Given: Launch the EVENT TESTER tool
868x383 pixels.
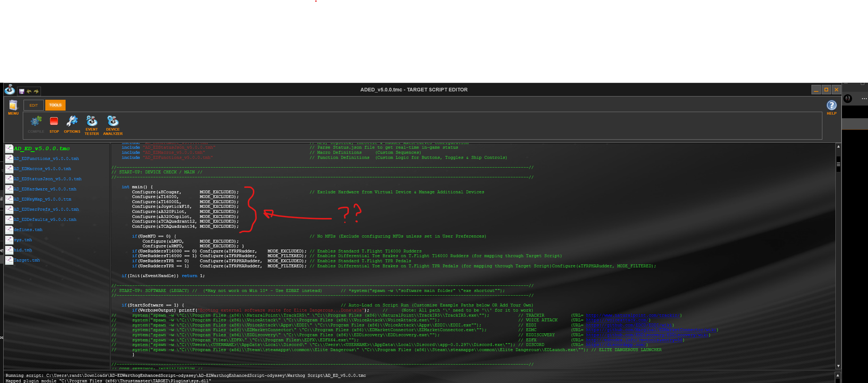Looking at the screenshot, I should click(92, 125).
